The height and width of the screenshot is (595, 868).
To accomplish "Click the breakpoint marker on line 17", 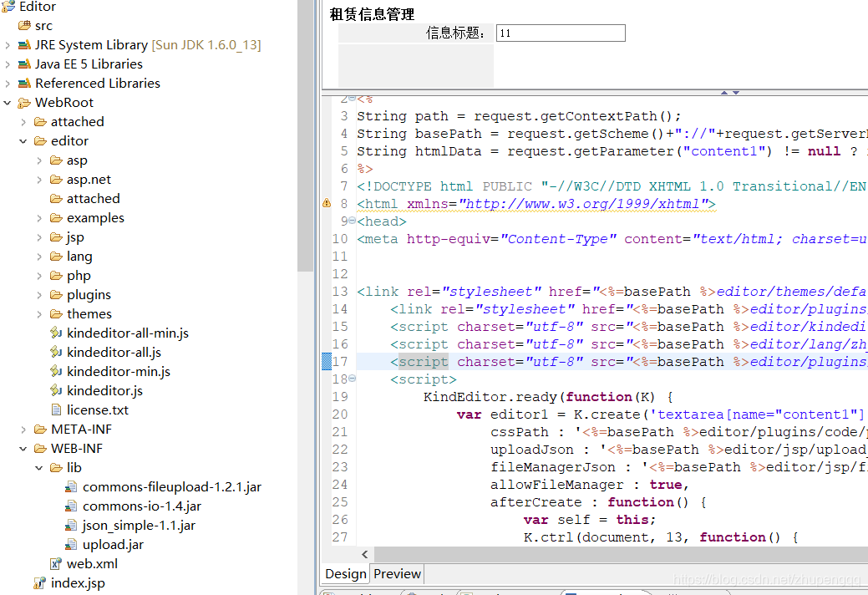I will click(327, 361).
